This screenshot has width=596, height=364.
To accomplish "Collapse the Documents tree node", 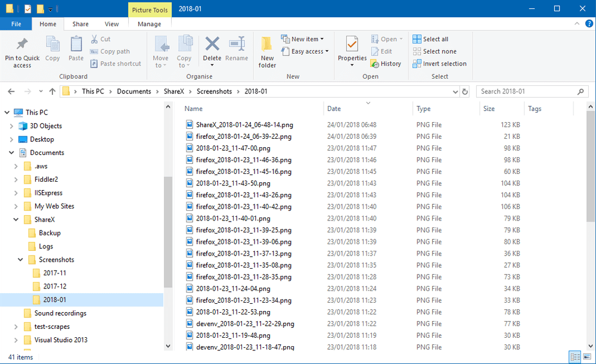I will [x=11, y=153].
